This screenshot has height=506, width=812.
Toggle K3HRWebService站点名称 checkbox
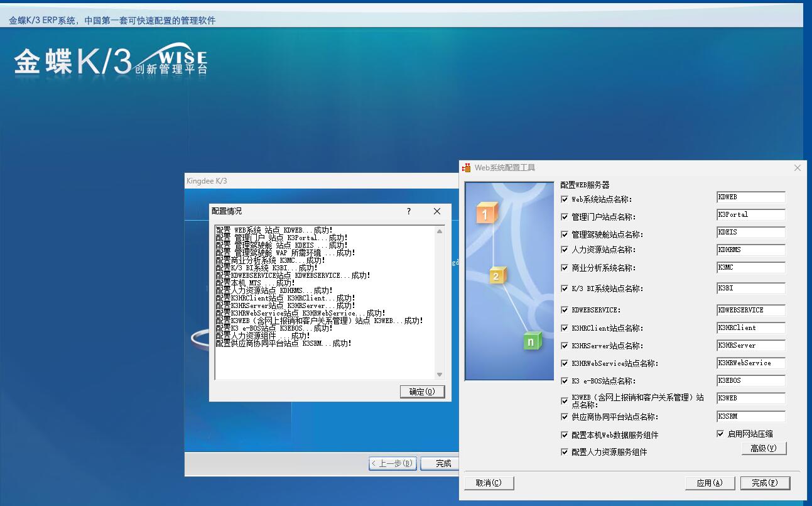point(565,363)
